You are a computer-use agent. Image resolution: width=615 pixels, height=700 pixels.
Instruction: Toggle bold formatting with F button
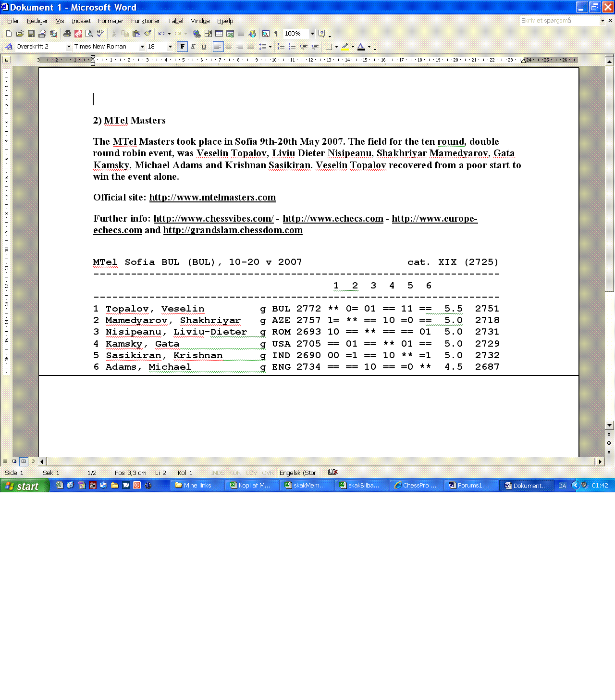coord(182,47)
